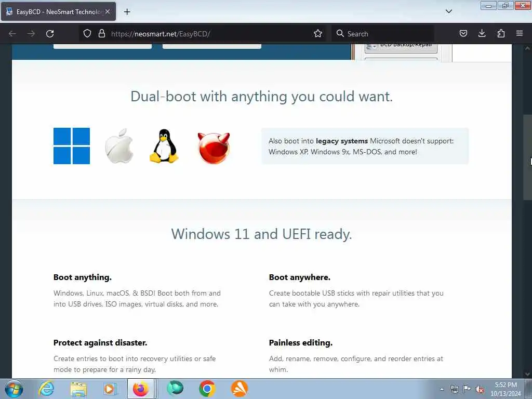The height and width of the screenshot is (399, 532).
Task: Open Windows Media Player from the taskbar
Action: [110, 389]
